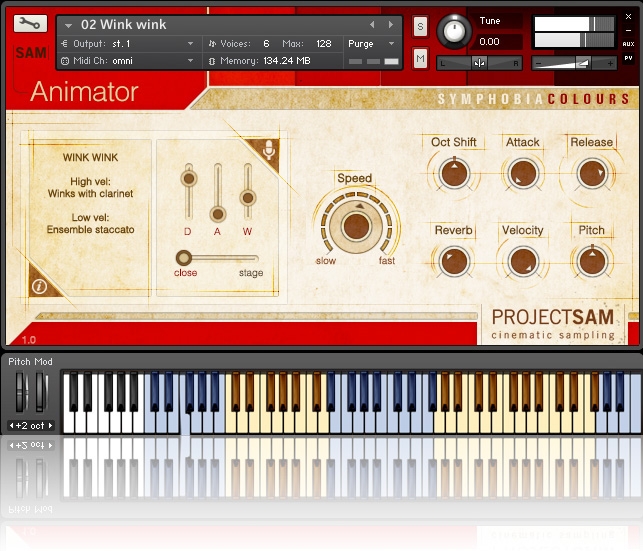
Task: Click the pitch bend wheel
Action: pos(21,392)
